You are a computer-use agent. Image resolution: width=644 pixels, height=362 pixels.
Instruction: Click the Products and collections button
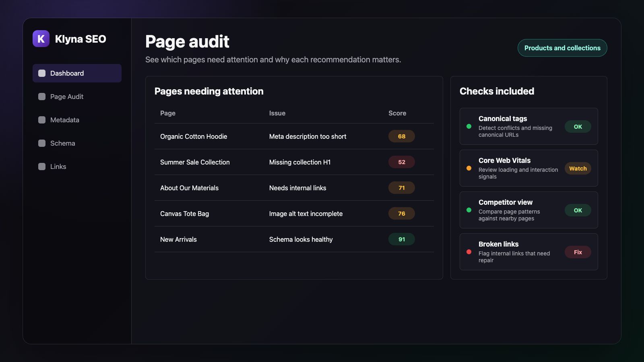point(562,48)
